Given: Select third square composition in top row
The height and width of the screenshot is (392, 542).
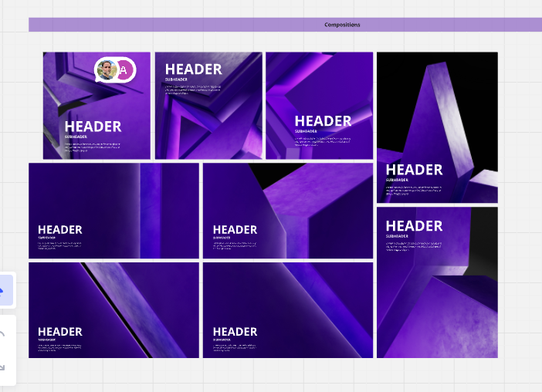Looking at the screenshot, I should 320,106.
